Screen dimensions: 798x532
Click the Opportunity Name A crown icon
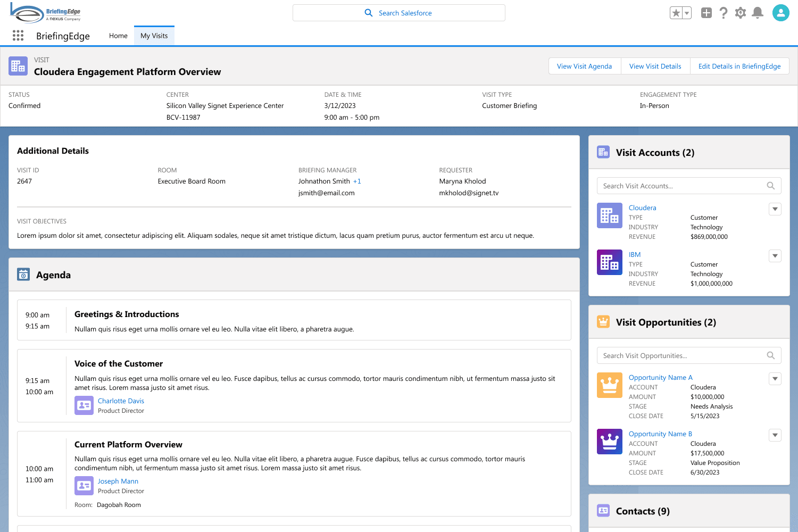610,385
